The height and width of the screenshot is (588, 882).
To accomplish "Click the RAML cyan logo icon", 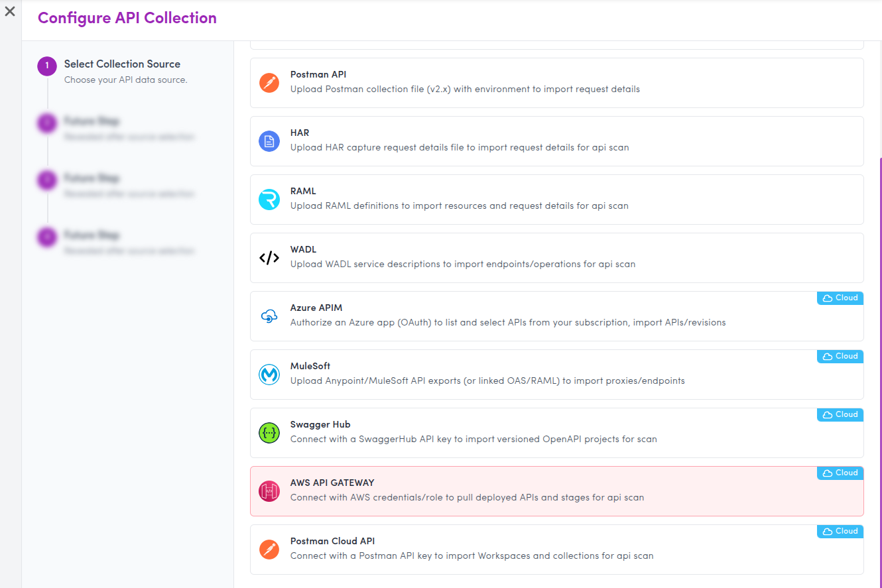I will tap(269, 200).
